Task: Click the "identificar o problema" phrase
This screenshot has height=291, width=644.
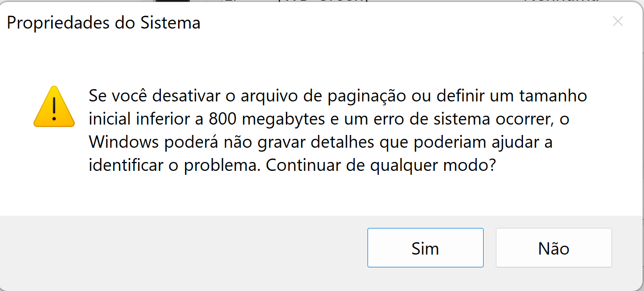Action: (175, 165)
